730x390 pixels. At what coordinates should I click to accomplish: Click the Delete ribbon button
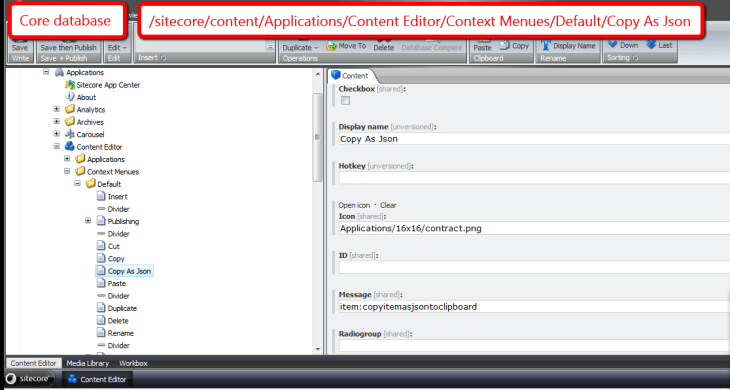coord(384,47)
